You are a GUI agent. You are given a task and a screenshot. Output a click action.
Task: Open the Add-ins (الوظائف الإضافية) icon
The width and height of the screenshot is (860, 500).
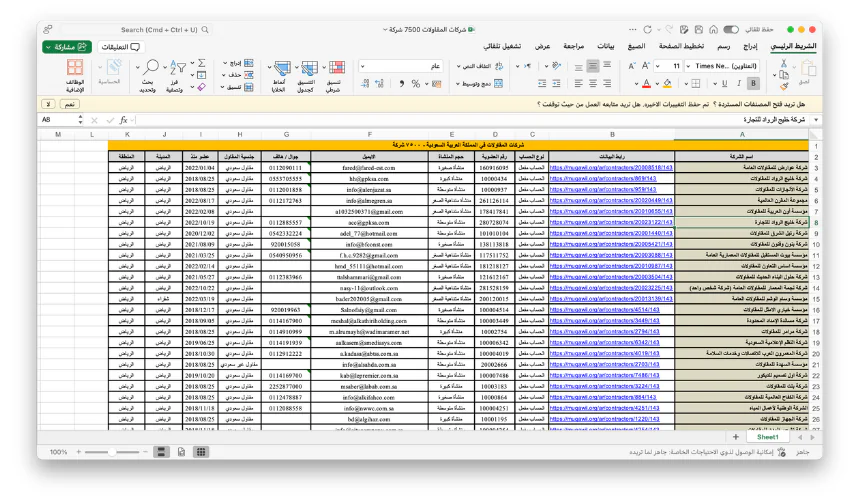click(76, 70)
